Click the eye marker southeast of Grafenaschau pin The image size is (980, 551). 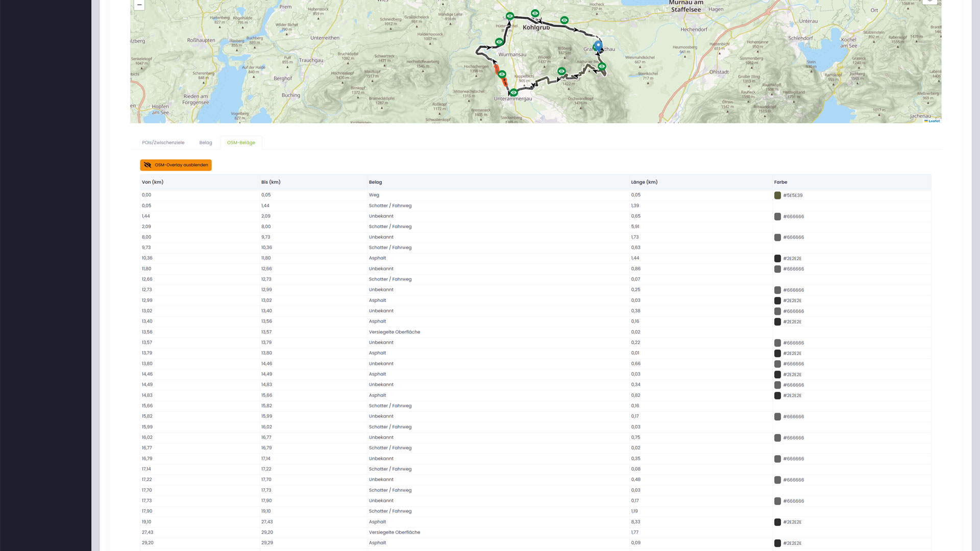tap(602, 66)
